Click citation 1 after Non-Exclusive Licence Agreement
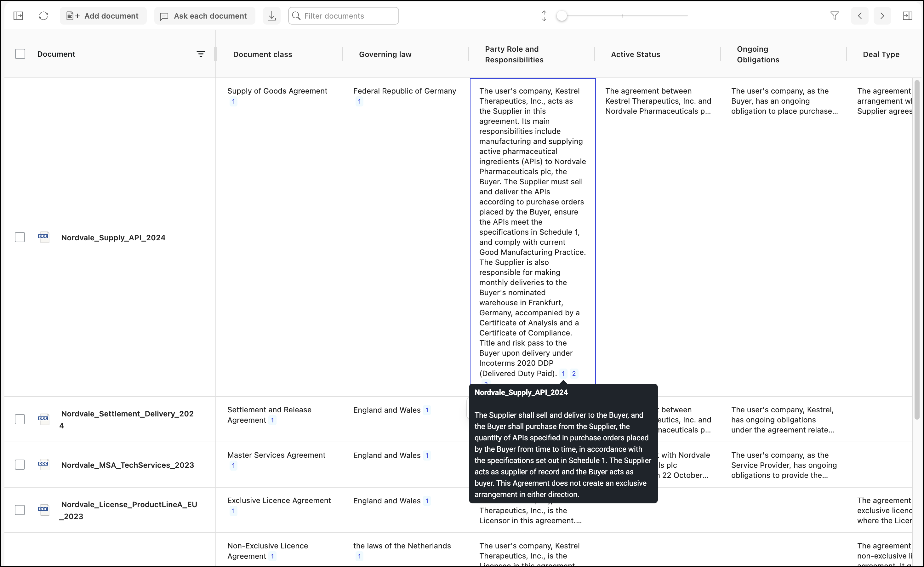 273,557
